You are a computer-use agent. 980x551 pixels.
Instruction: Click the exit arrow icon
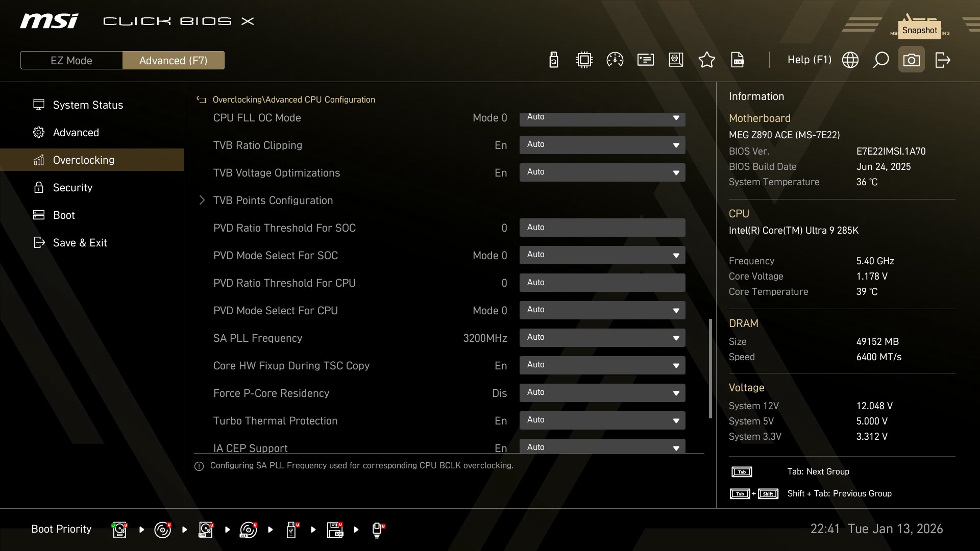pyautogui.click(x=942, y=60)
